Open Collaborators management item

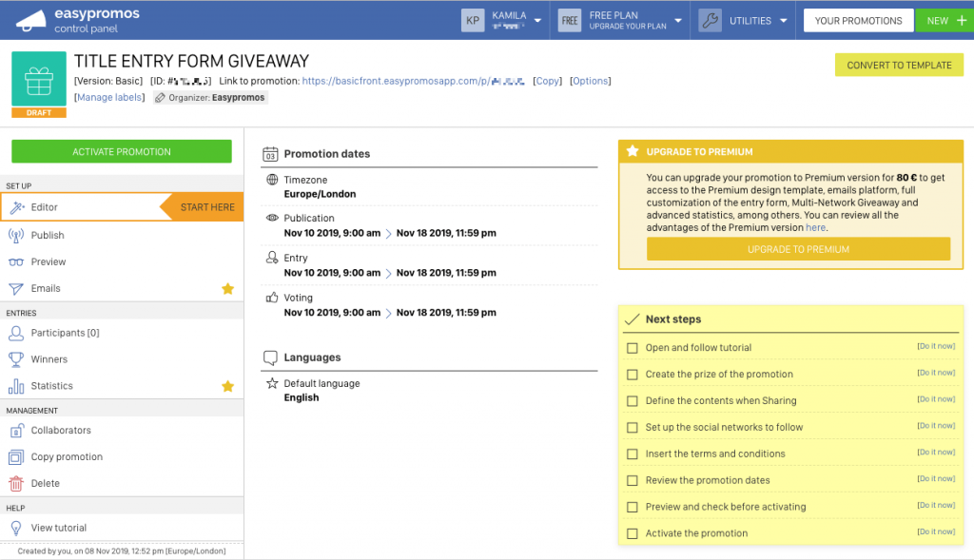[x=122, y=431]
